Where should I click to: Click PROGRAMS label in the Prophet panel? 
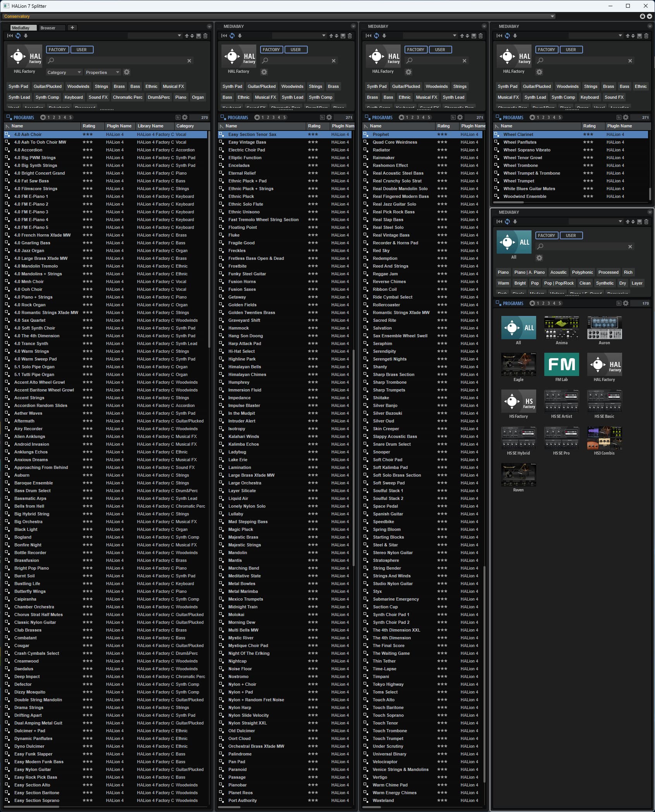point(382,117)
